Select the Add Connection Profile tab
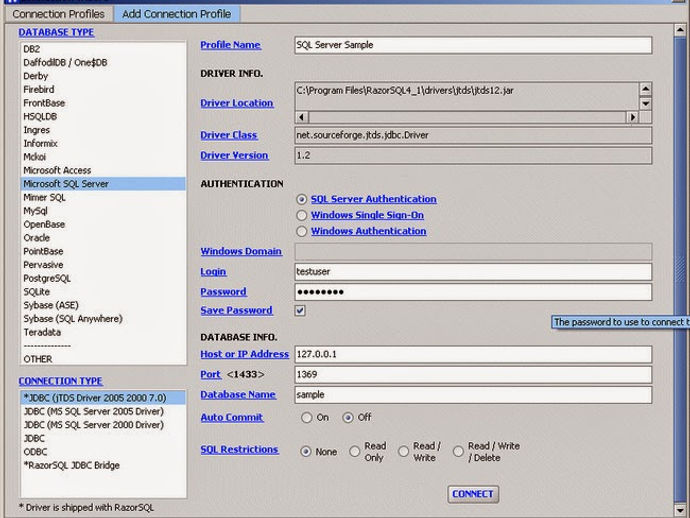 coord(177,14)
